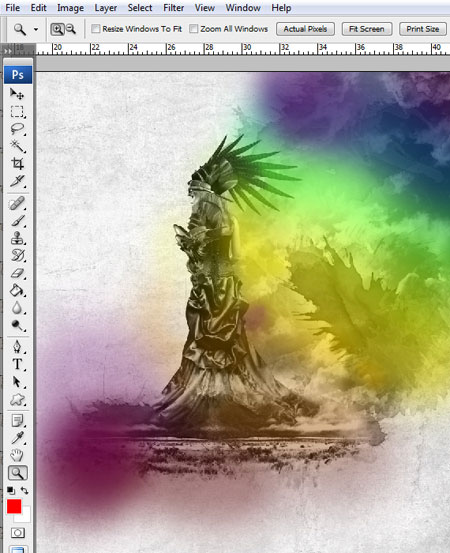450x553 pixels.
Task: Select the Custom Shape tool
Action: (x=17, y=400)
